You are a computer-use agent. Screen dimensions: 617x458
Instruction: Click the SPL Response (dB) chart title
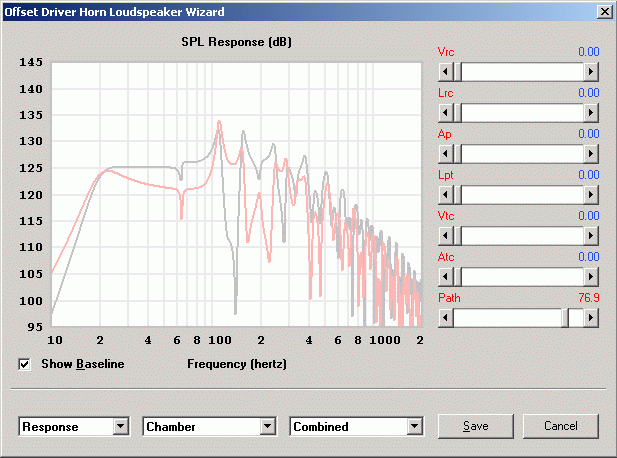(x=236, y=42)
